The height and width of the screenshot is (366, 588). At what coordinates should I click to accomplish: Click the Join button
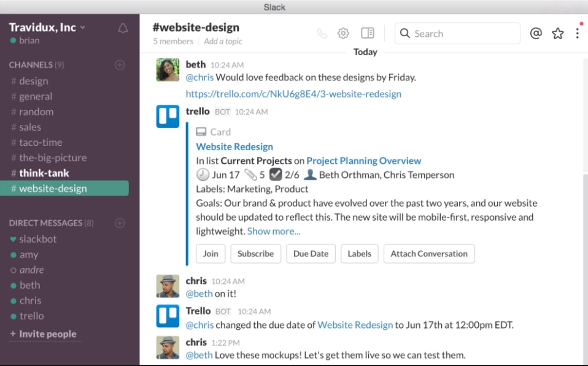tap(211, 254)
